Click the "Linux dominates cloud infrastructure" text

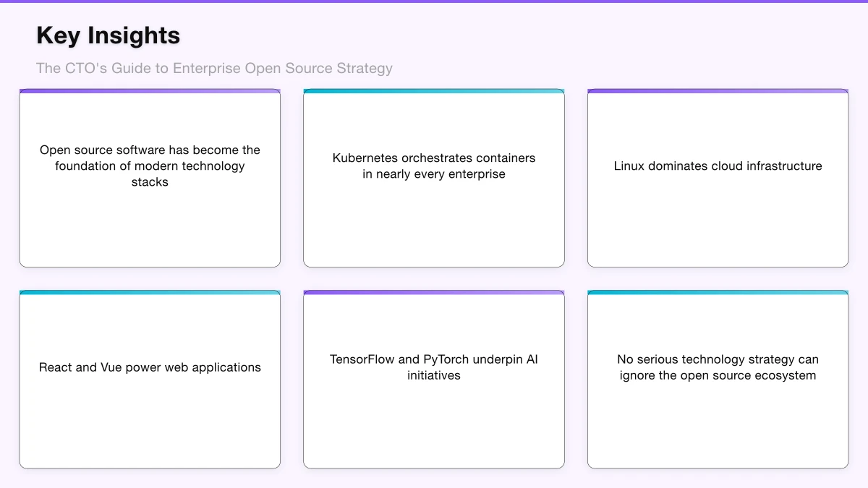pos(718,166)
